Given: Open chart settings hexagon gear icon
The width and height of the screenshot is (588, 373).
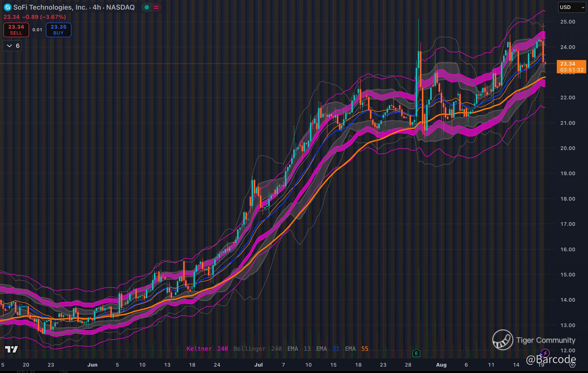Looking at the screenshot, I should (x=573, y=365).
